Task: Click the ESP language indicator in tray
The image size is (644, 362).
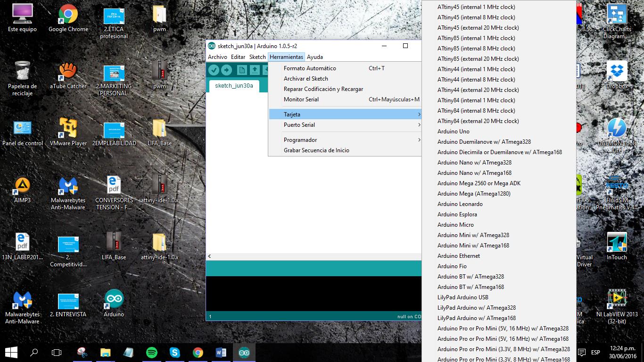Action: pos(595,352)
